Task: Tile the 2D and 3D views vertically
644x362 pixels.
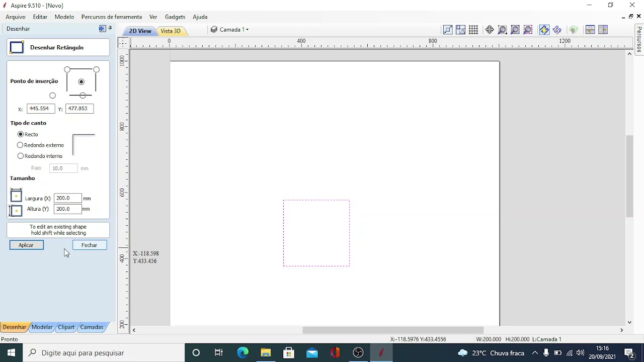Action: point(603,30)
